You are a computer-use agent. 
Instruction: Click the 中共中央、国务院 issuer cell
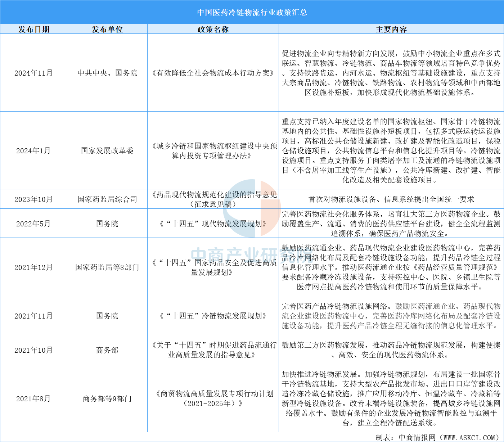coord(107,73)
